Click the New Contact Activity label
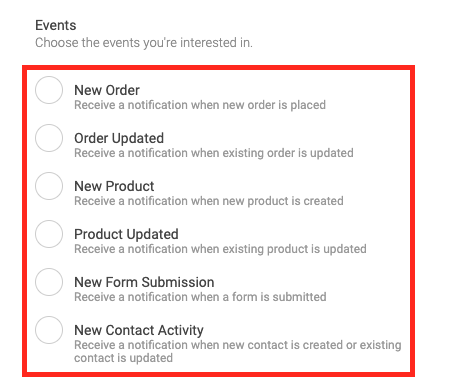Viewport: 465px width, 392px height. pos(139,330)
